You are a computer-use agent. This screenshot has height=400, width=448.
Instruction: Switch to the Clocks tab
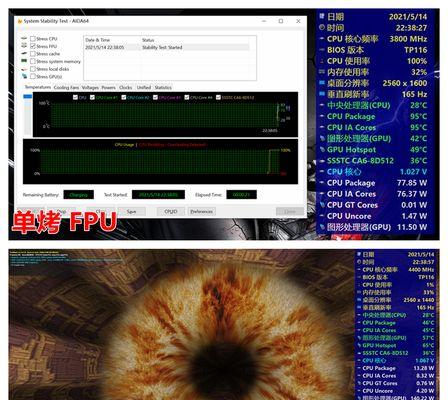point(126,87)
